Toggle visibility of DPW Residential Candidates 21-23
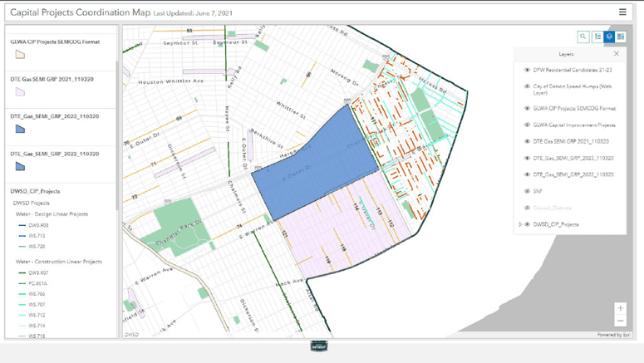 click(527, 70)
